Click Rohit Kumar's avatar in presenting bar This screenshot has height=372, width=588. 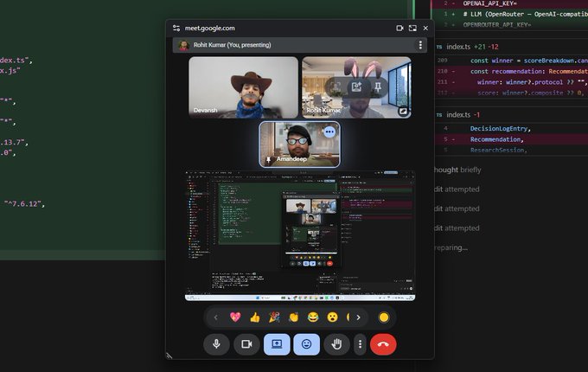pyautogui.click(x=183, y=45)
